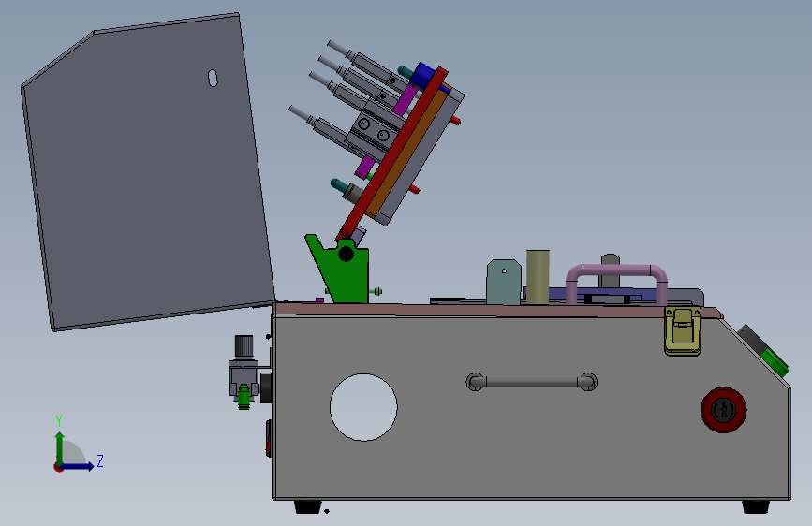Pick the green fitting beneath the air regulator

pos(244,397)
